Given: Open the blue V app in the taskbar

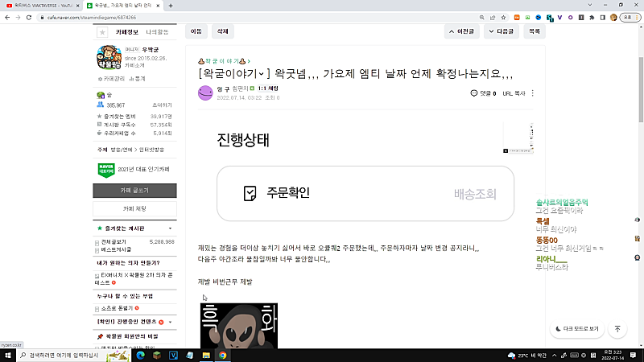Looking at the screenshot, I should click(173, 356).
